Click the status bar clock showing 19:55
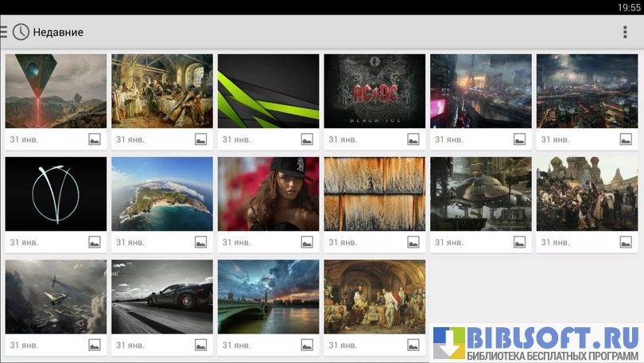 [628, 7]
